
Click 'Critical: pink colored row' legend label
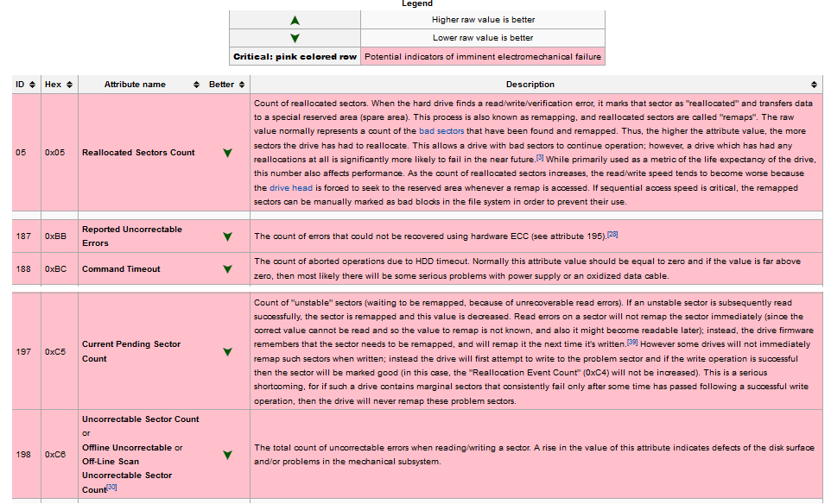coord(295,57)
